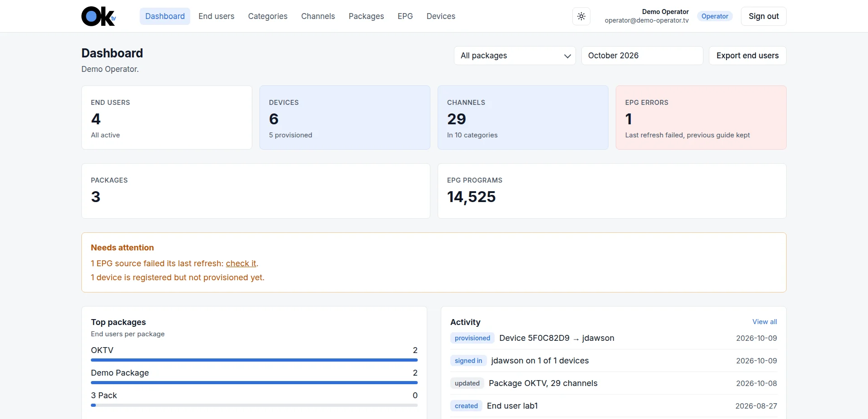868x419 pixels.
Task: Open the All packages dropdown
Action: [x=515, y=56]
